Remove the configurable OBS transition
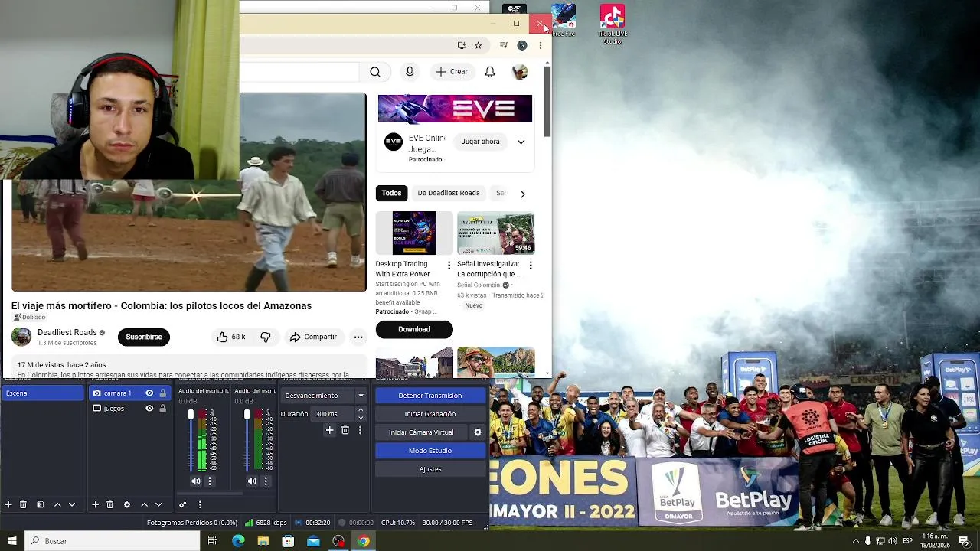 coord(345,430)
